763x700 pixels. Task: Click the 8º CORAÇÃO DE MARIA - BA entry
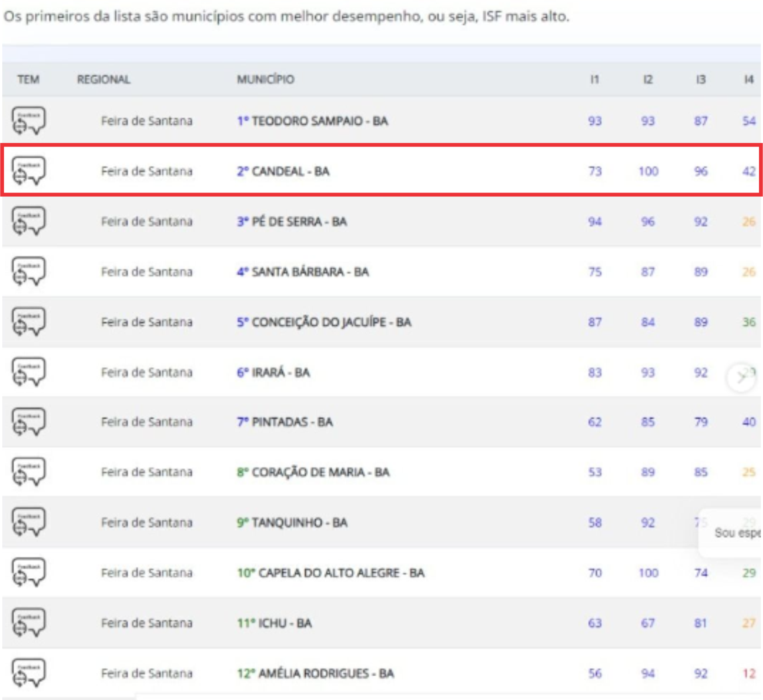point(313,472)
